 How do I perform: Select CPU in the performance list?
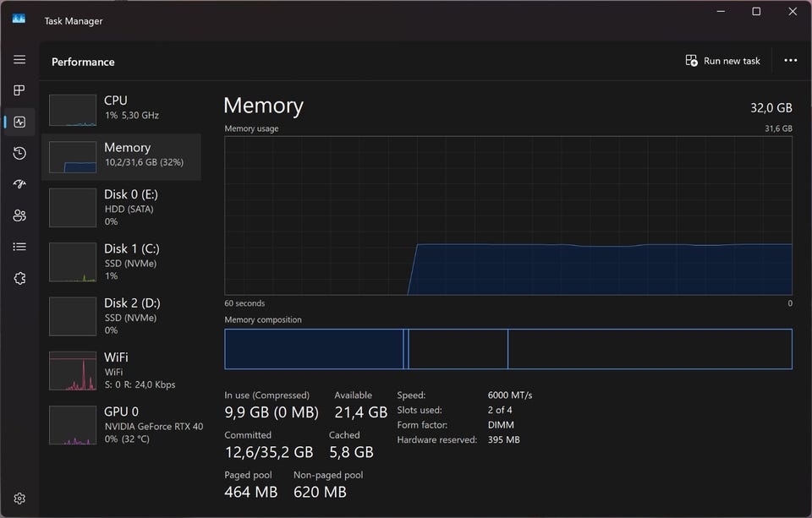tap(123, 107)
